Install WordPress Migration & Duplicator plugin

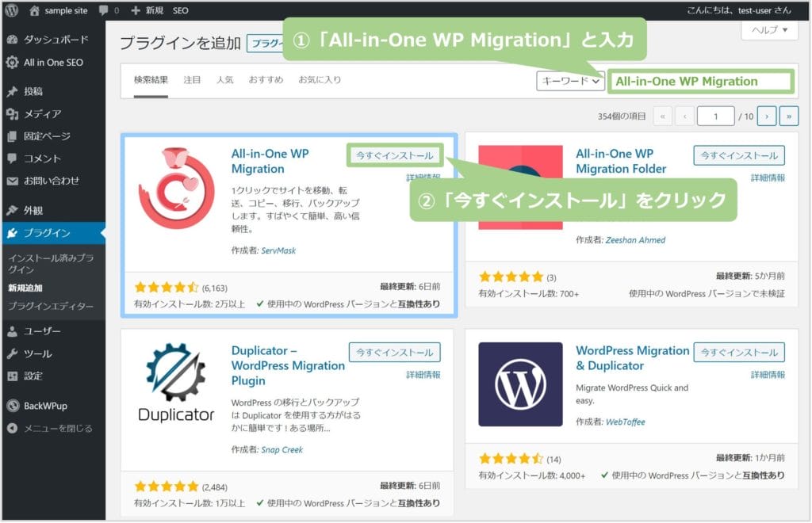[739, 353]
